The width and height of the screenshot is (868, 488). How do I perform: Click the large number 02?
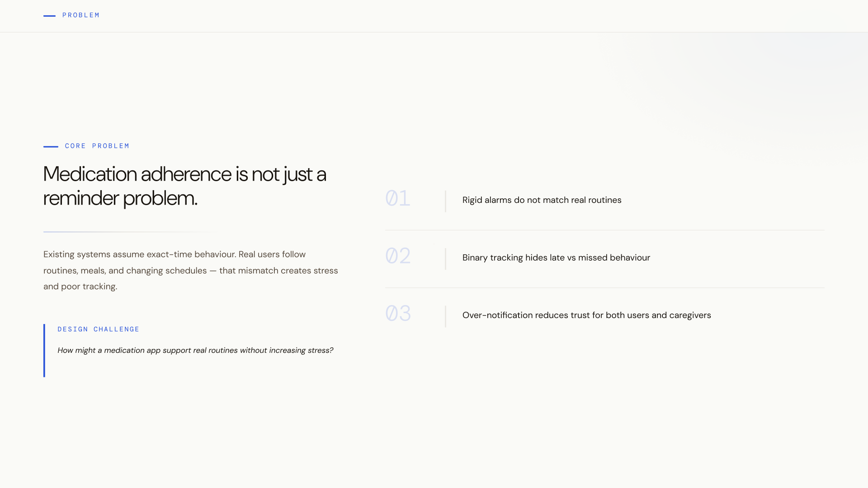click(398, 256)
